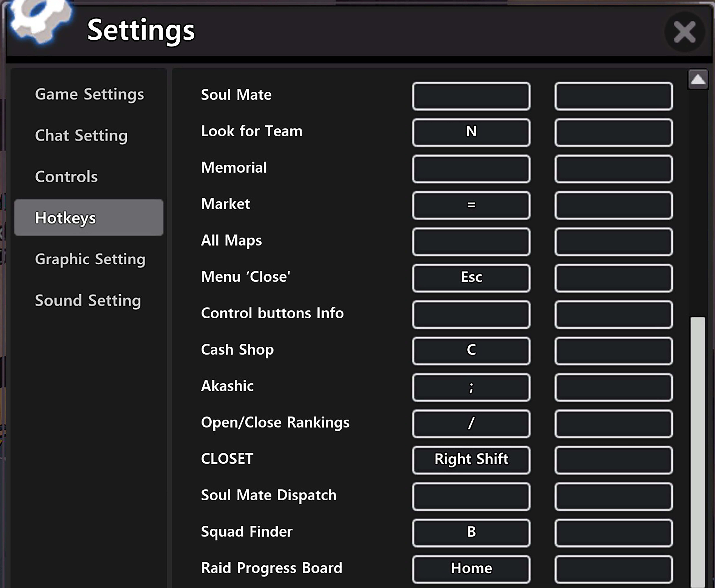Select the Hotkeys tab
Image resolution: width=715 pixels, height=588 pixels.
tap(89, 217)
